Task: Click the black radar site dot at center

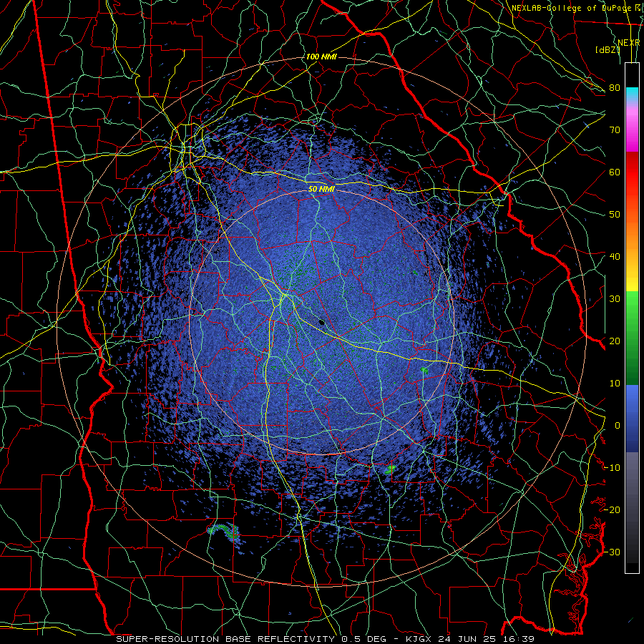Action: [x=322, y=323]
